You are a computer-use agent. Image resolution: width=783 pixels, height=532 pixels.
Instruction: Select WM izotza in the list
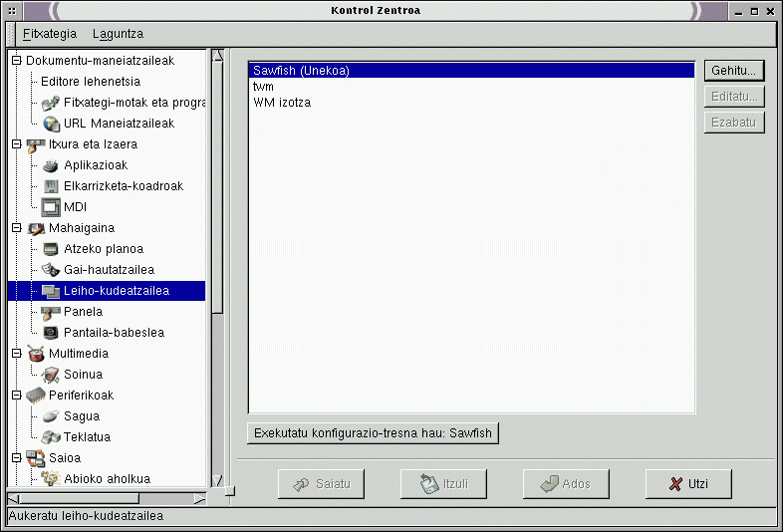tap(471, 103)
